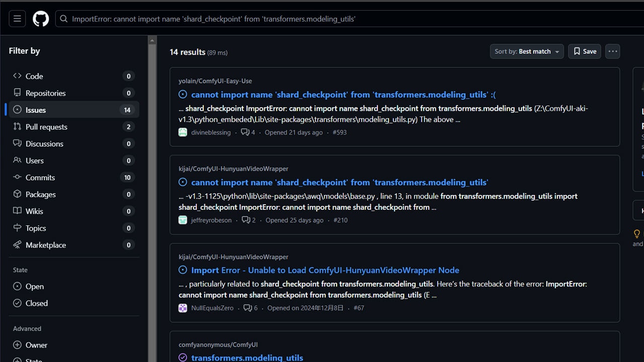Open transformers.modeling_utils closed issue
The height and width of the screenshot is (362, 644).
pyautogui.click(x=247, y=358)
